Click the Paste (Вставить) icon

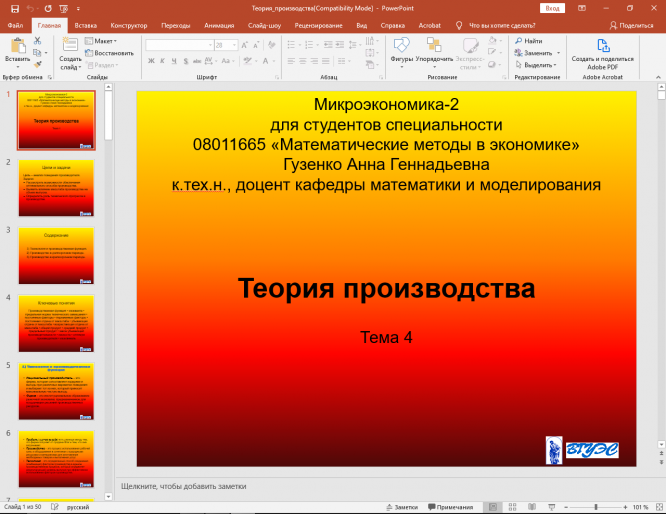point(17,46)
